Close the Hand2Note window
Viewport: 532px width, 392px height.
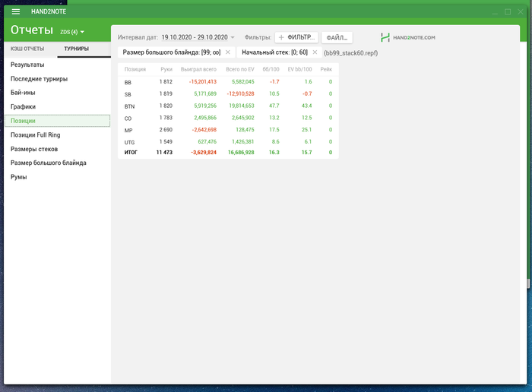521,12
